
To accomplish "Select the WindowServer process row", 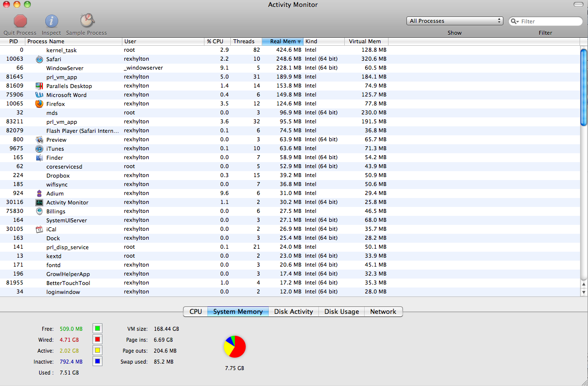I will (x=290, y=68).
